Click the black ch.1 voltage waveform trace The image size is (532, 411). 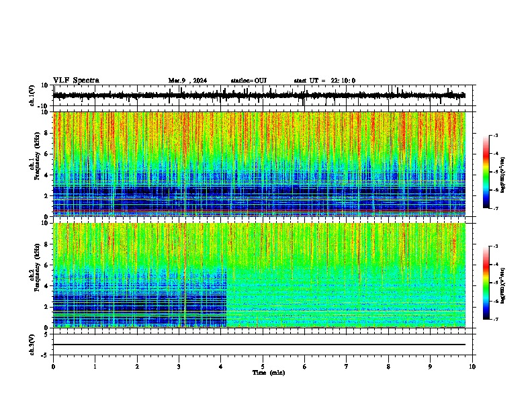click(259, 95)
